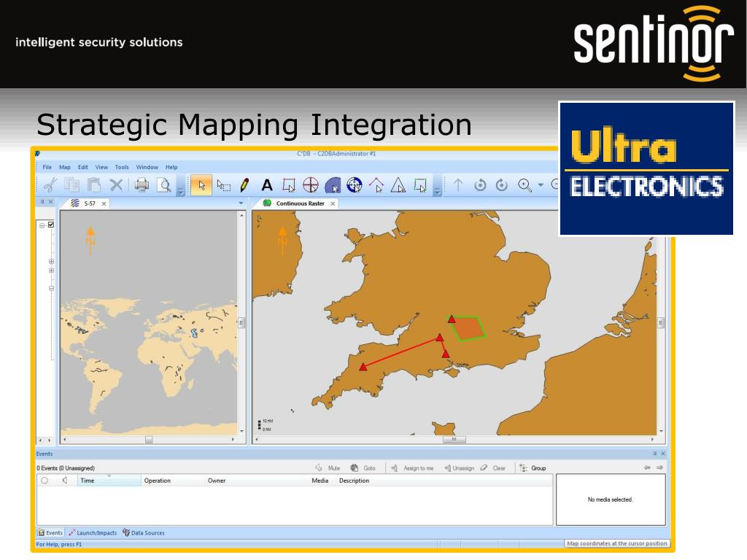747x560 pixels.
Task: Click the round status header in Events table
Action: [x=44, y=481]
